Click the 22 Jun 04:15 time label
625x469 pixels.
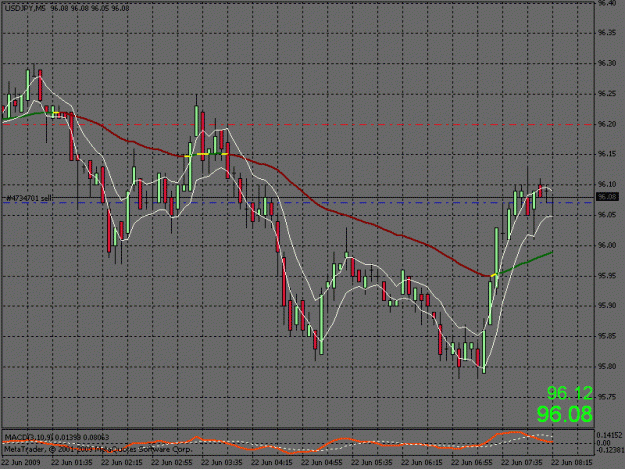[272, 463]
